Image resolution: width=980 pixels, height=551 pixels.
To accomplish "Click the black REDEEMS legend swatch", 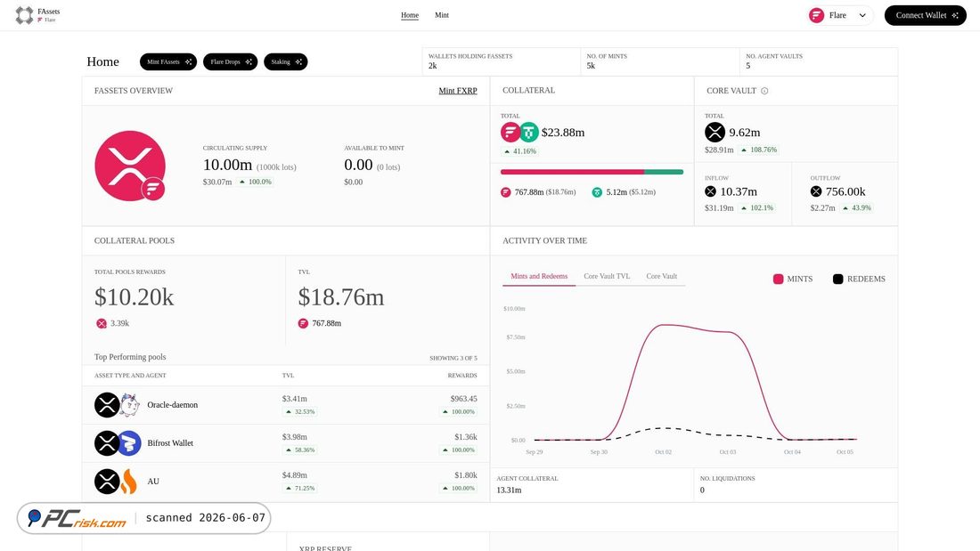I will (838, 280).
